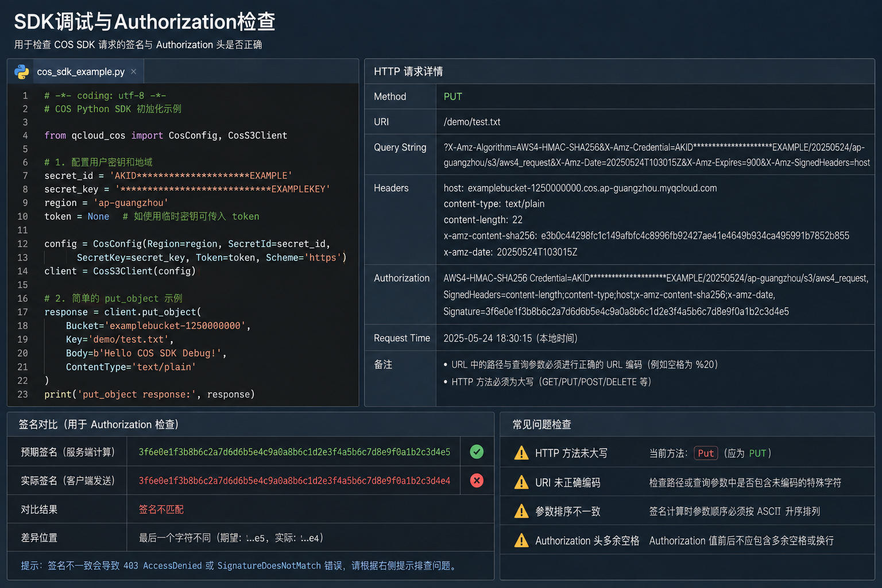Select the expected signature hash in green
The height and width of the screenshot is (588, 882).
pyautogui.click(x=295, y=452)
